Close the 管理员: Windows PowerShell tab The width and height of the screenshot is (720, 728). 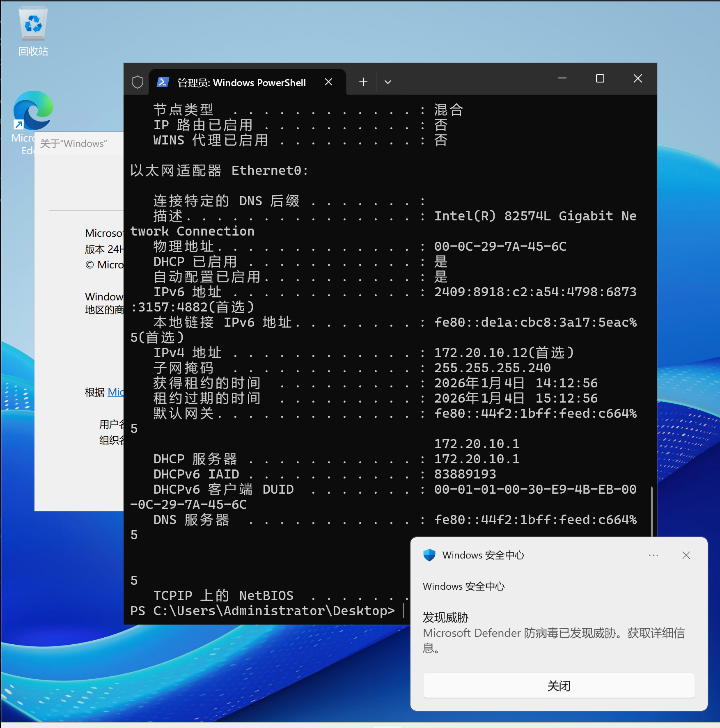click(x=328, y=82)
